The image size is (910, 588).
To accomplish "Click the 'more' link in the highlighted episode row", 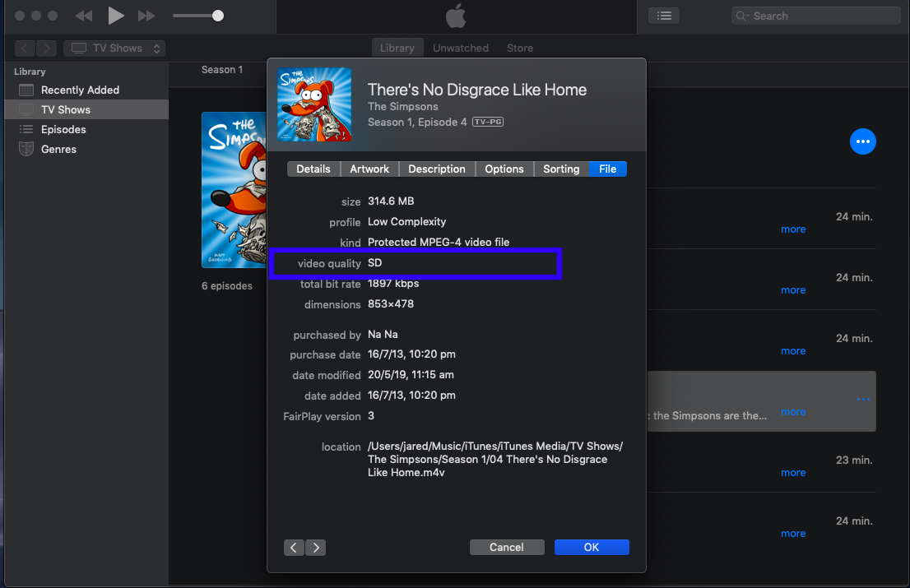I will [x=793, y=412].
